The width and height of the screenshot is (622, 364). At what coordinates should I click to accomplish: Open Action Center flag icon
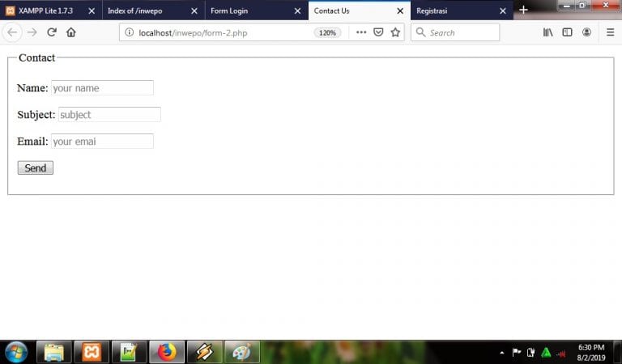pos(517,352)
